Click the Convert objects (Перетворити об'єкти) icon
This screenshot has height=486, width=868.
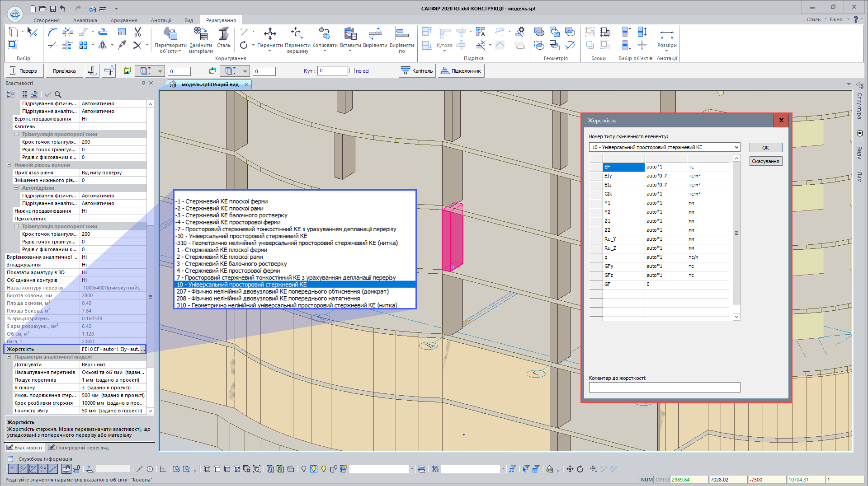coord(170,34)
